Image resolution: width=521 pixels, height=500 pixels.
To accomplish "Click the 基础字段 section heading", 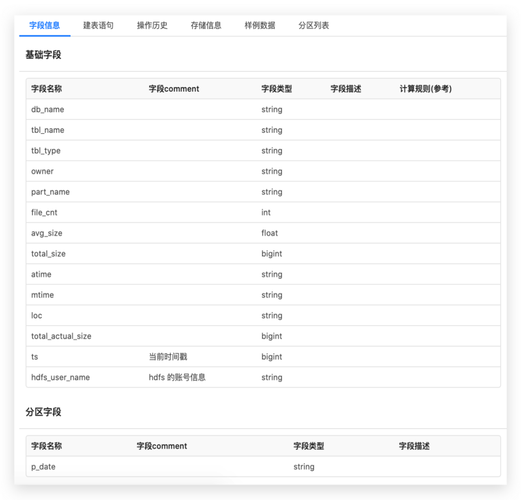I will [44, 55].
